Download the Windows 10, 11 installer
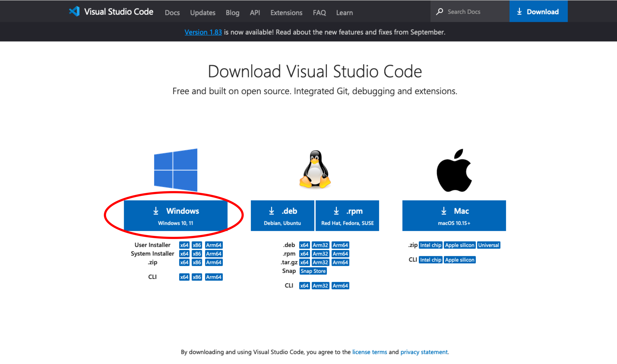The image size is (617, 364). pos(176,216)
